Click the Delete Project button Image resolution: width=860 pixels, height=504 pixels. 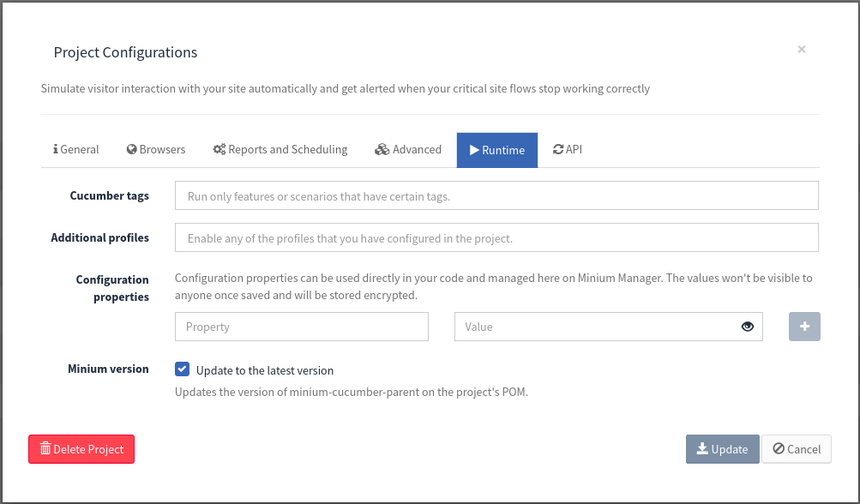81,449
